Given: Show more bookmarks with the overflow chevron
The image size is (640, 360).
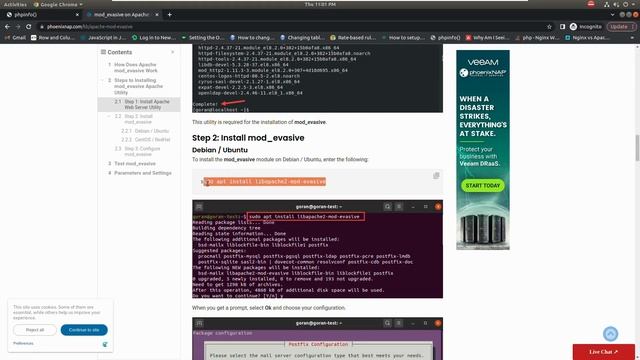Looking at the screenshot, I should pyautogui.click(x=632, y=38).
